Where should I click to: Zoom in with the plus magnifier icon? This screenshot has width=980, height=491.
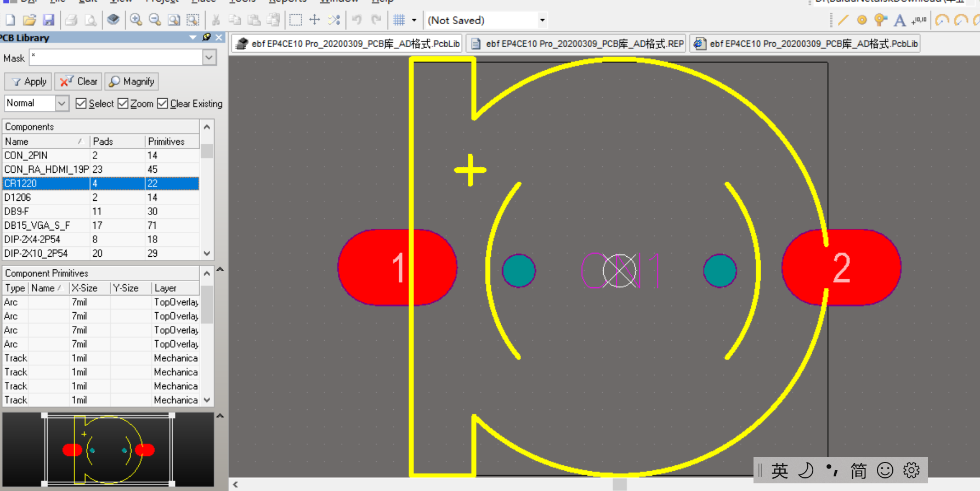click(135, 20)
